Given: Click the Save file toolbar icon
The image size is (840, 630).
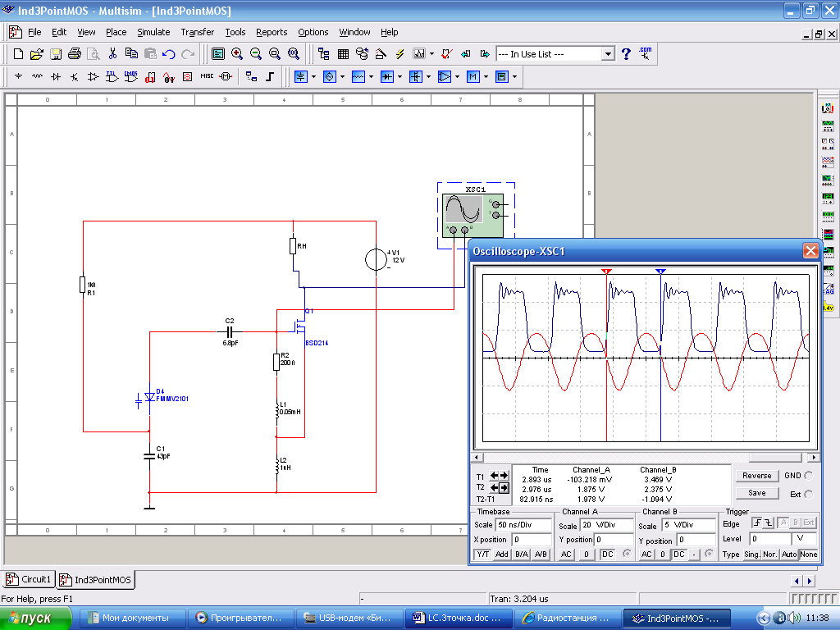Looking at the screenshot, I should pos(55,54).
